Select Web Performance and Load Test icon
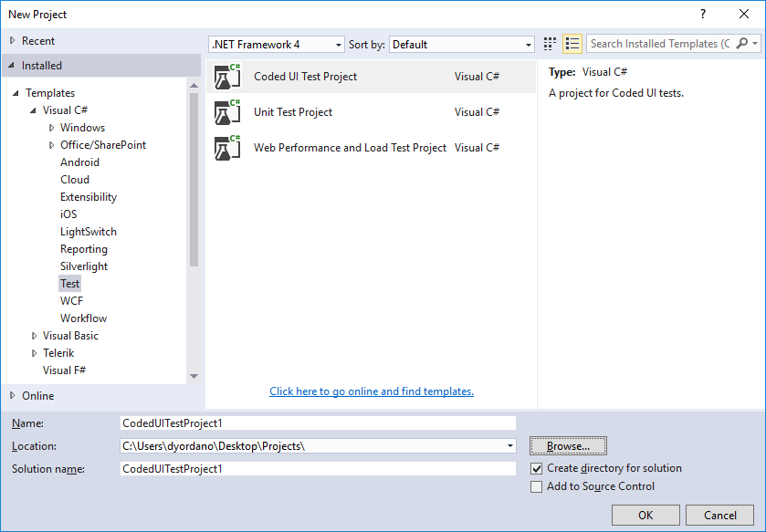This screenshot has height=532, width=766. 227,148
